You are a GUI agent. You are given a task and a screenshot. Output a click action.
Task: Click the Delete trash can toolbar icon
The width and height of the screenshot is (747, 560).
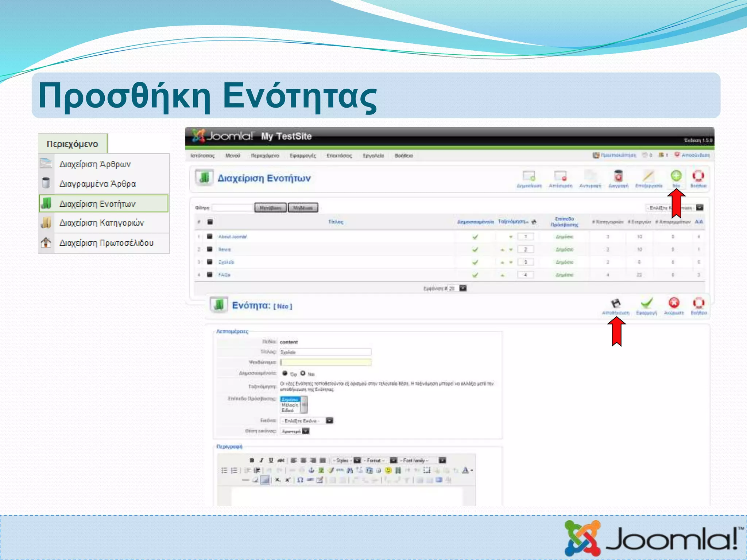[x=618, y=176]
